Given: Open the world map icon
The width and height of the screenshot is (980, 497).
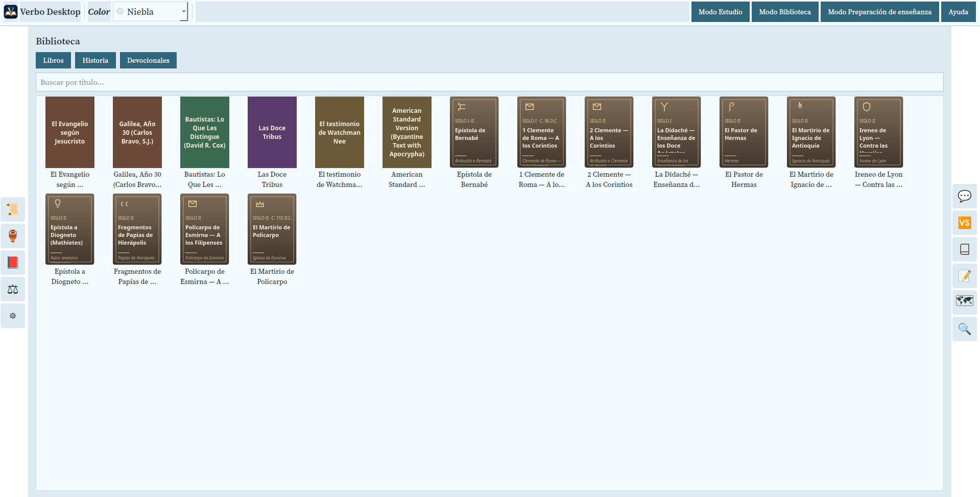Looking at the screenshot, I should [x=964, y=302].
